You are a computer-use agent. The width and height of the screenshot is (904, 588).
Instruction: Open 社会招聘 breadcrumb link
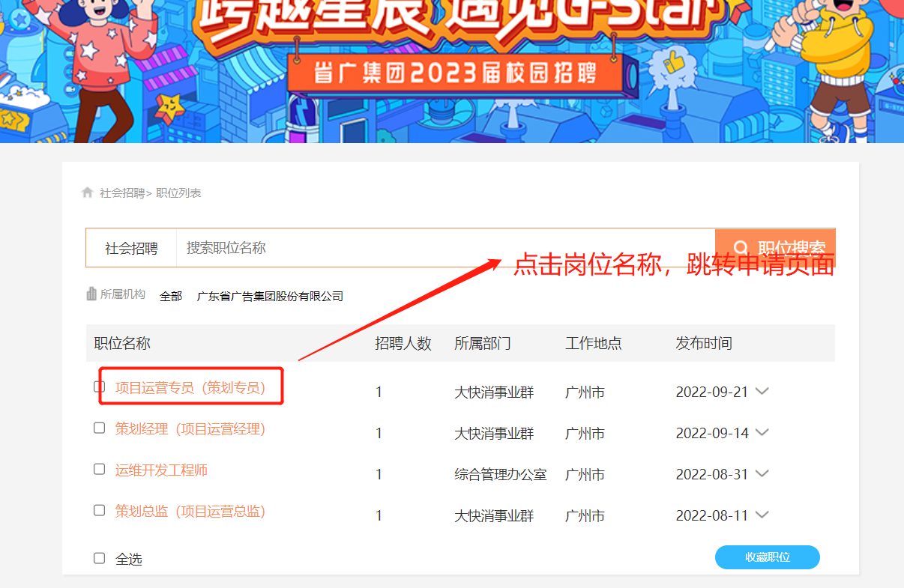[122, 193]
